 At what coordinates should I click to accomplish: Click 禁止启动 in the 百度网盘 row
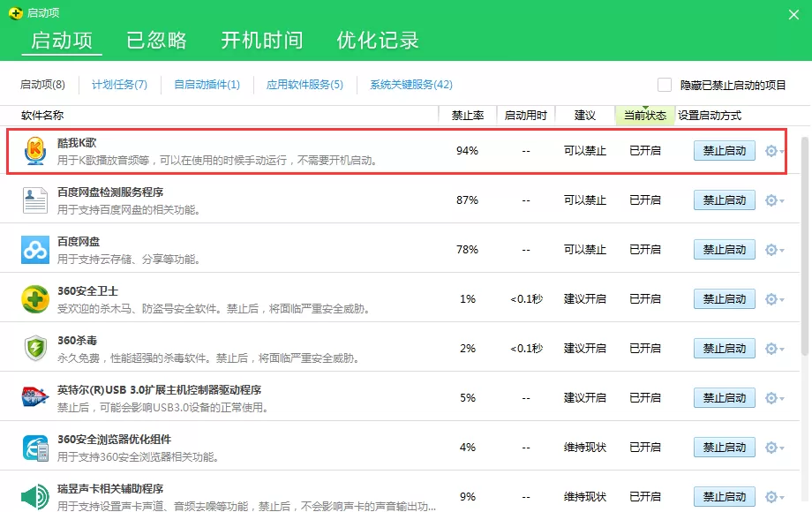pyautogui.click(x=725, y=250)
